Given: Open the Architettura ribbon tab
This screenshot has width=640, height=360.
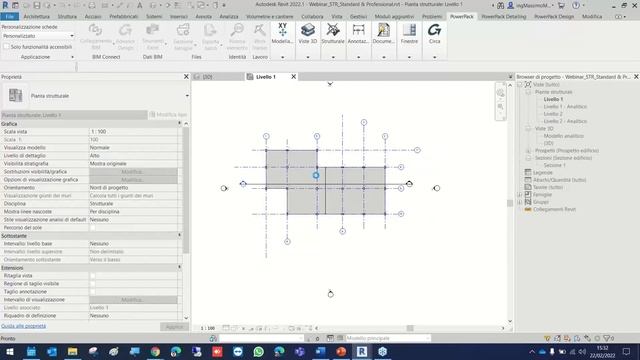Looking at the screenshot, I should [36, 17].
